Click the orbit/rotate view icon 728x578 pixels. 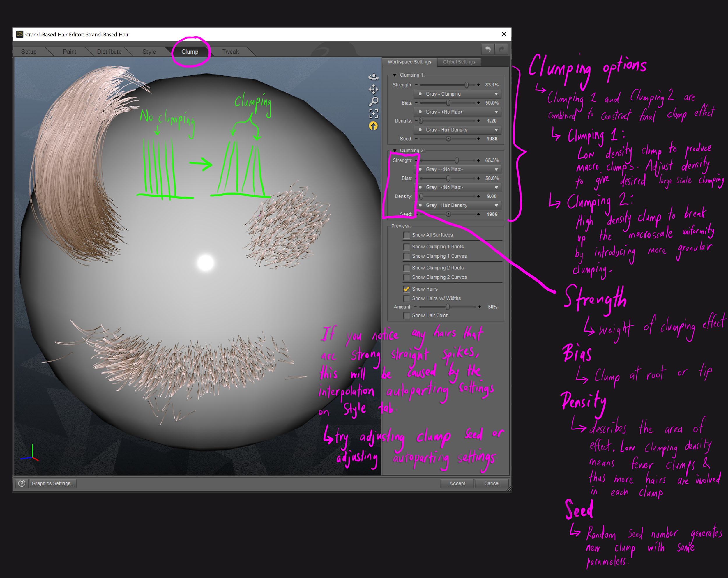(x=373, y=77)
